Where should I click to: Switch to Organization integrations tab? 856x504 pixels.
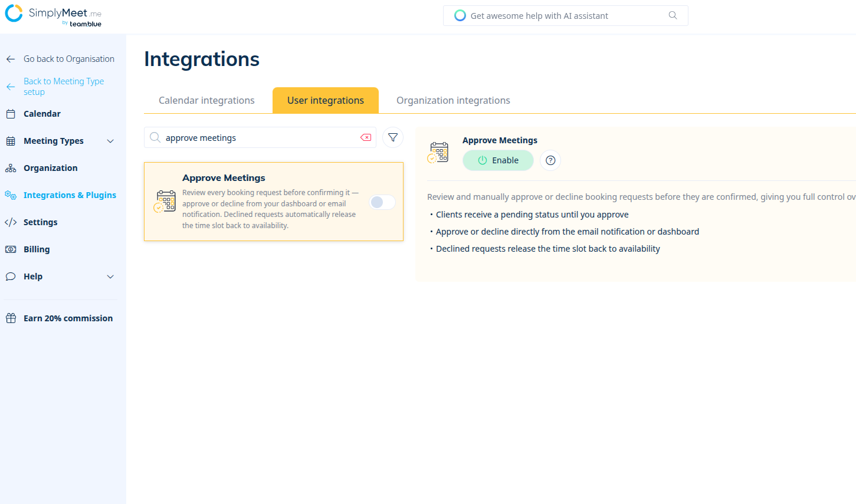coord(453,100)
